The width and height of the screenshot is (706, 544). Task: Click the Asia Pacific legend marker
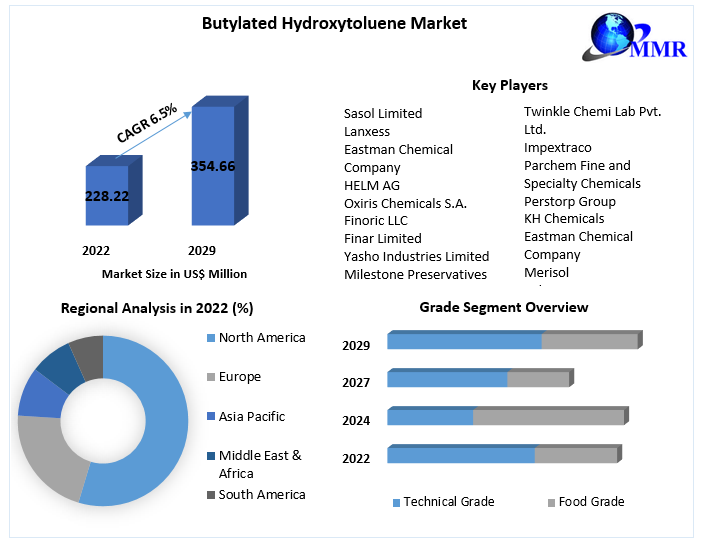pos(210,416)
